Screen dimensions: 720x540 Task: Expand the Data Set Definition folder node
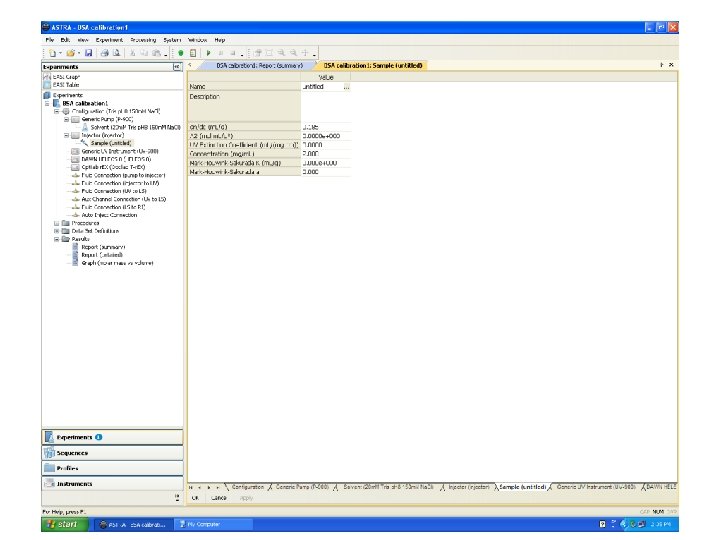coord(56,231)
